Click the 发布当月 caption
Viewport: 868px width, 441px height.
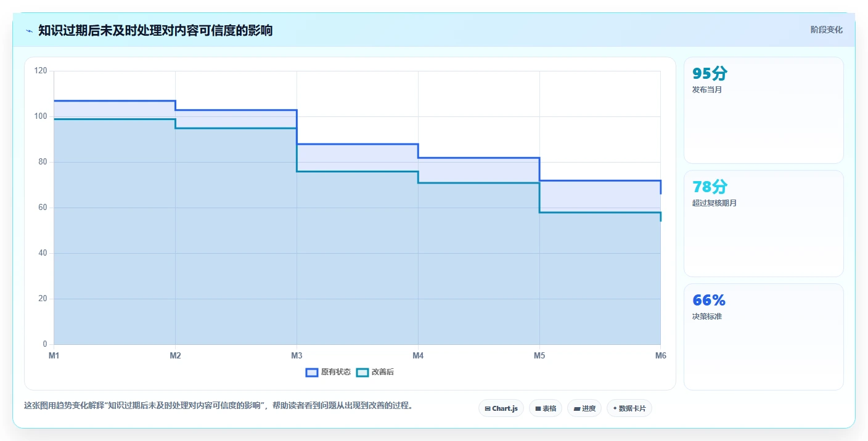[x=706, y=90]
